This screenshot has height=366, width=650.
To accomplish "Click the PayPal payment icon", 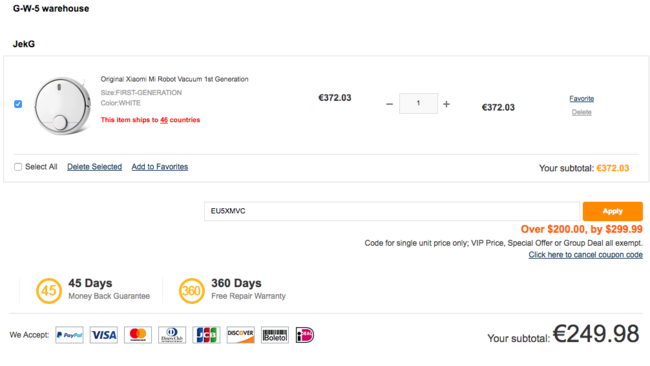I will [x=69, y=335].
